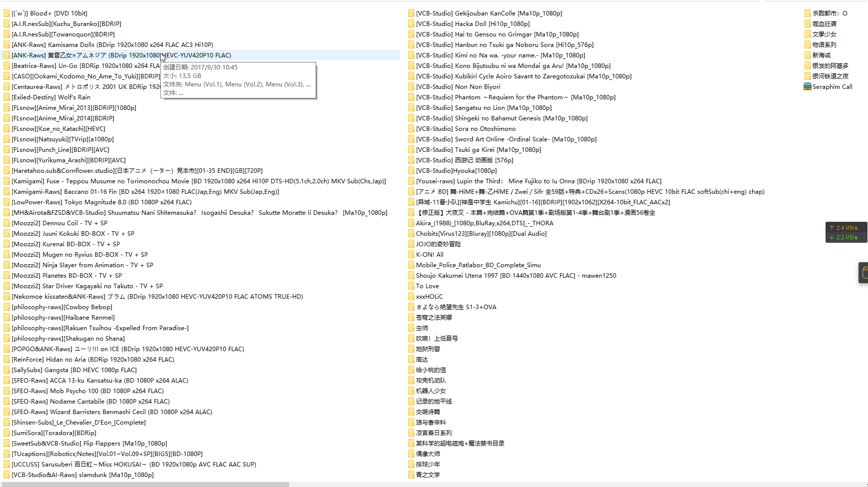Select 狼与香辛料 folder name
Screen dimensions: 868x487
point(431,423)
